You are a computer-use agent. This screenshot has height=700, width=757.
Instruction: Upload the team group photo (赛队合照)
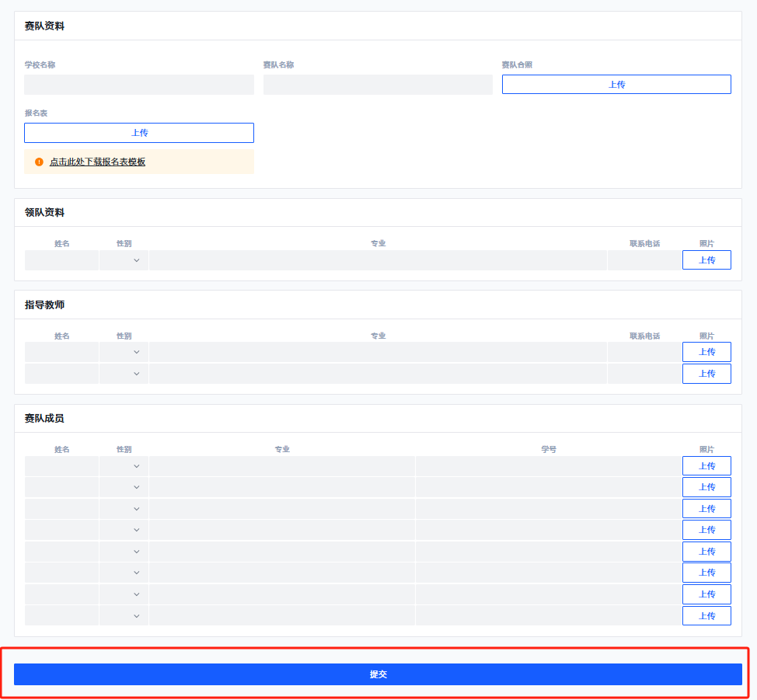[616, 85]
